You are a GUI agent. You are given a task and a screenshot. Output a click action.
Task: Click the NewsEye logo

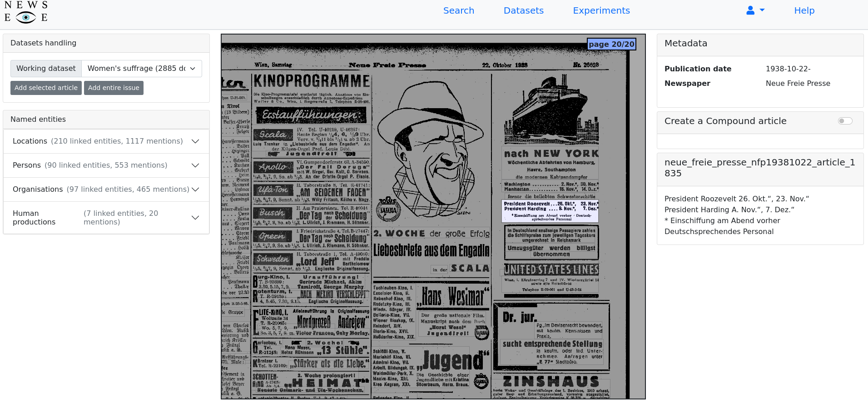click(x=26, y=12)
